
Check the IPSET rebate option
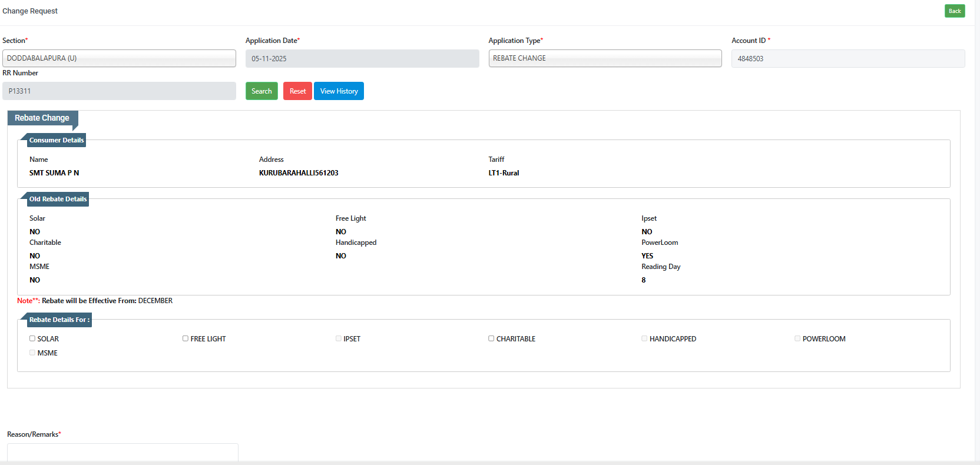click(x=339, y=338)
